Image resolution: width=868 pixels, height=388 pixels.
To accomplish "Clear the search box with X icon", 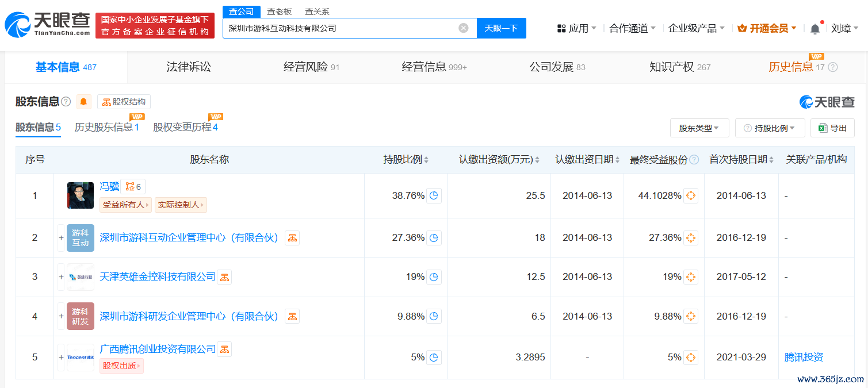I will pyautogui.click(x=463, y=28).
